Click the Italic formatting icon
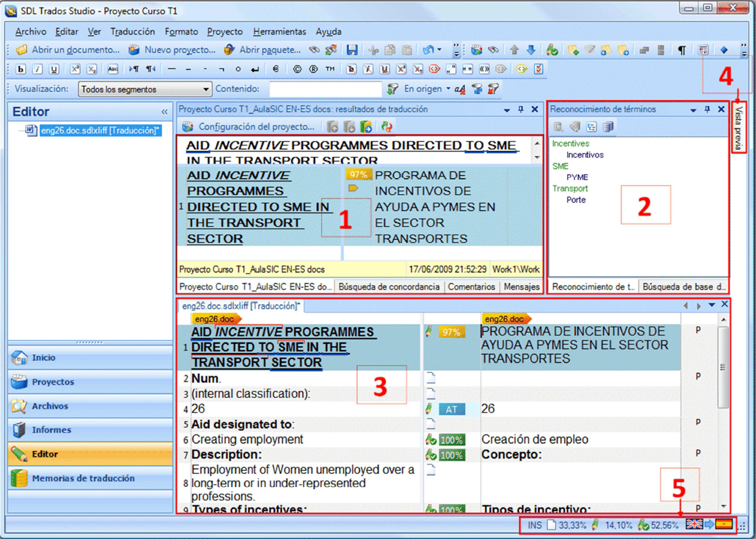The height and width of the screenshot is (539, 756). 37,69
